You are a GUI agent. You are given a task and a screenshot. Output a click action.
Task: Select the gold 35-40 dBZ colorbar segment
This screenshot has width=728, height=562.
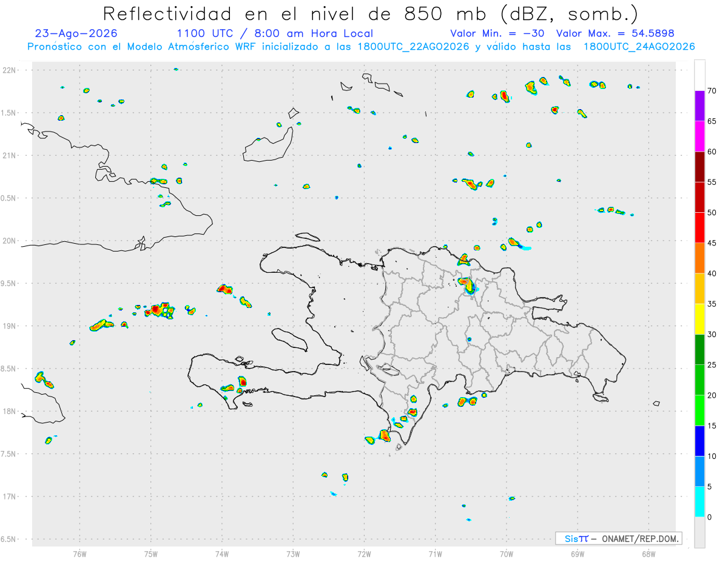pyautogui.click(x=699, y=289)
